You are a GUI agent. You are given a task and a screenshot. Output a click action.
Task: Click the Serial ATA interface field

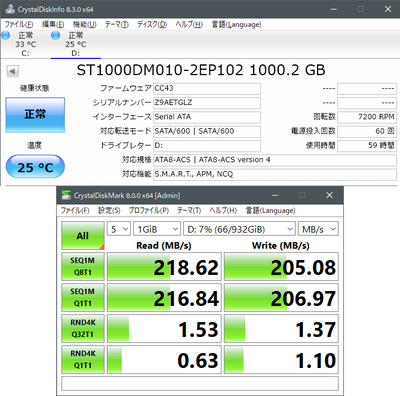tap(207, 117)
